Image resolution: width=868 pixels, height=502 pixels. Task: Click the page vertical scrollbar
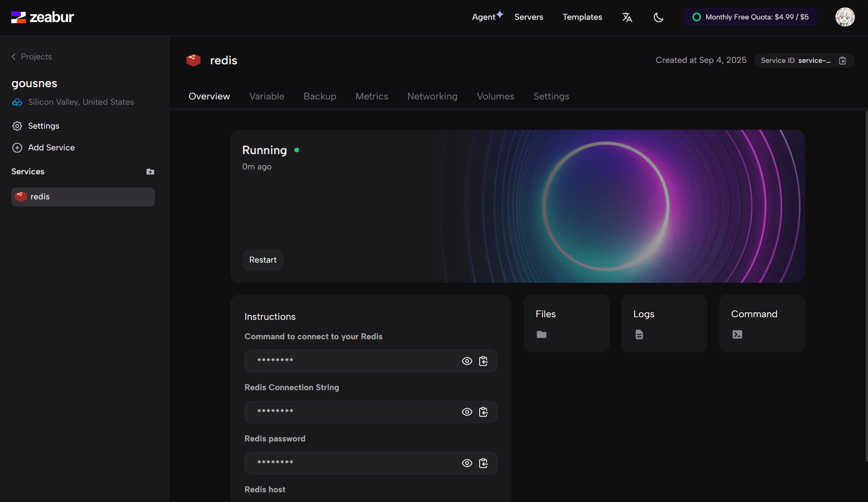click(x=866, y=286)
